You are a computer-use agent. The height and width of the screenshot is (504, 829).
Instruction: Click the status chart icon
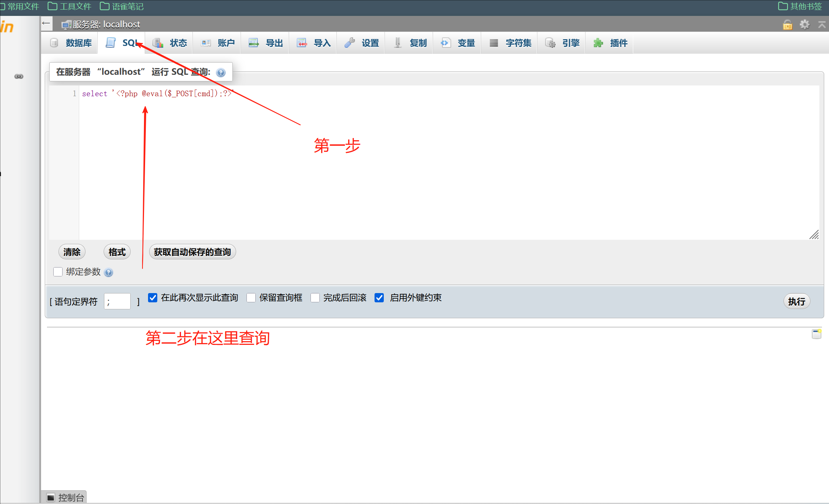(x=158, y=43)
